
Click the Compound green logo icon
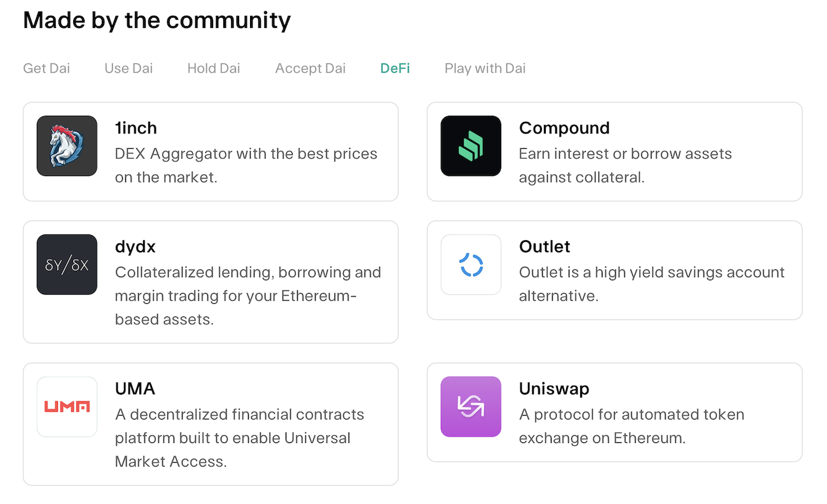coord(471,146)
